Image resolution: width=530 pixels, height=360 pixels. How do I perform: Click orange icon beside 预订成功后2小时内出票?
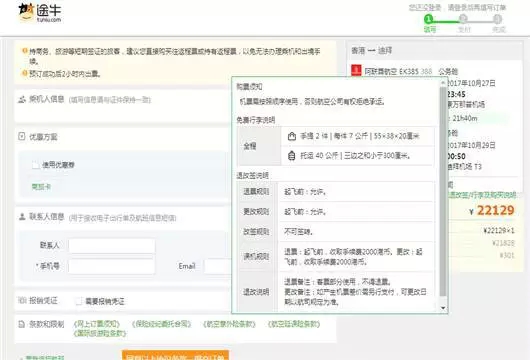(x=24, y=73)
